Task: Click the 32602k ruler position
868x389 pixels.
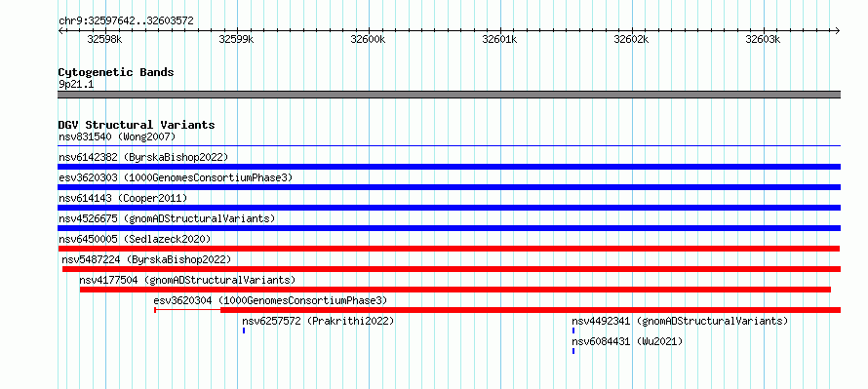Action: click(x=632, y=39)
